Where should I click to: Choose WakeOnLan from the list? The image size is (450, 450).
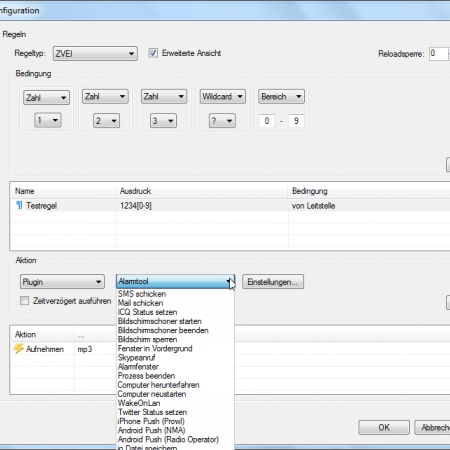click(x=175, y=403)
